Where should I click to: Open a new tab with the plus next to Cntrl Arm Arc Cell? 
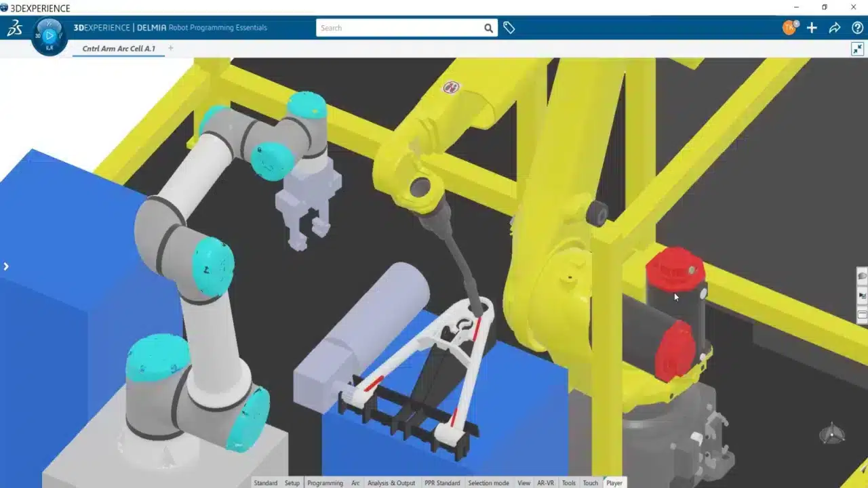pos(170,48)
